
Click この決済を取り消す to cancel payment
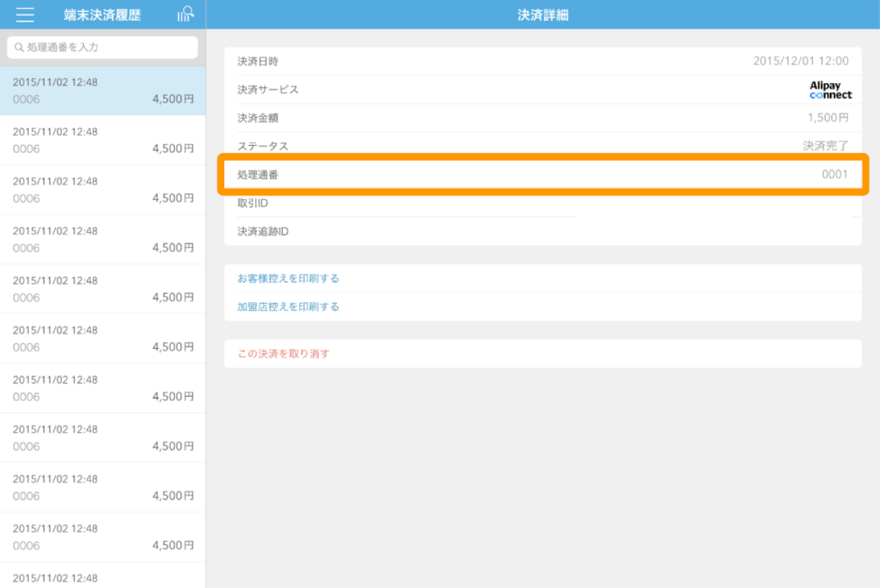[x=283, y=354]
